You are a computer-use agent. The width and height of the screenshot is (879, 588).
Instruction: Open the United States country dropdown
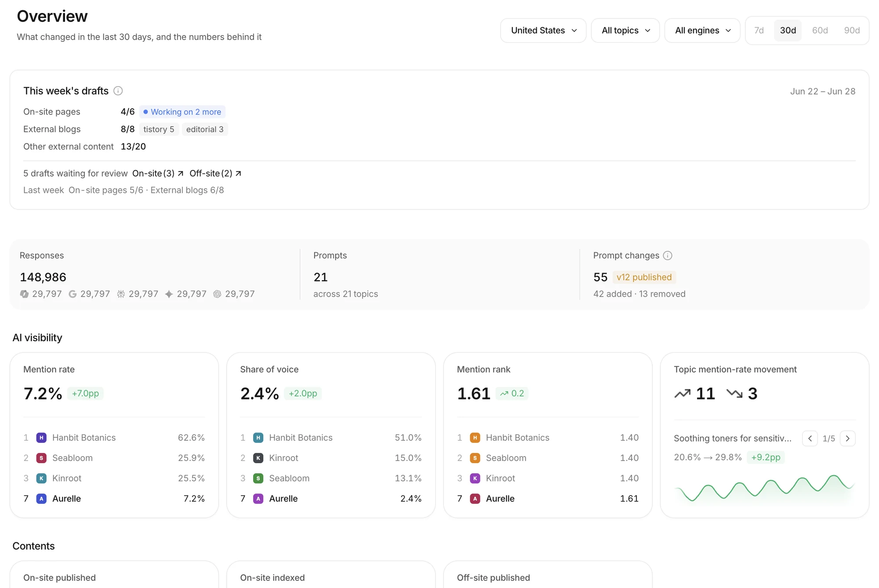(543, 30)
